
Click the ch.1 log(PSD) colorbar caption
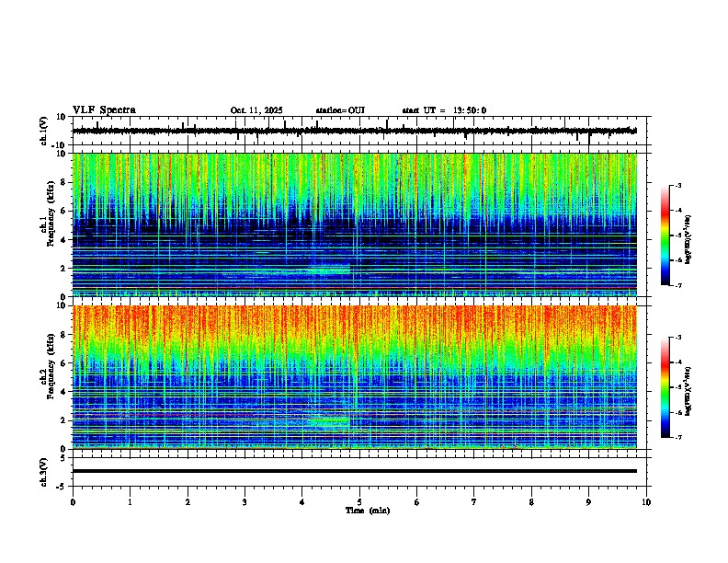[x=688, y=239]
